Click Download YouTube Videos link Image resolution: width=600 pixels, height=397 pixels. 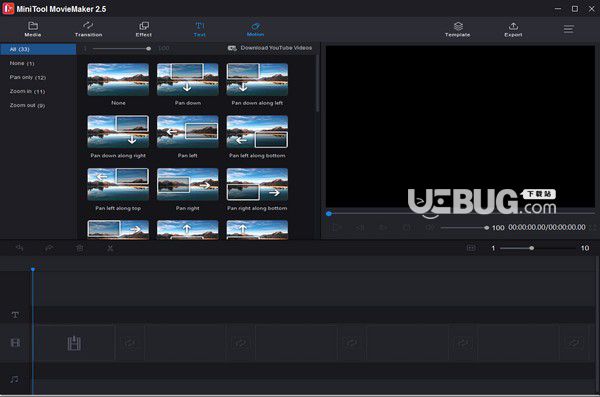coord(276,48)
